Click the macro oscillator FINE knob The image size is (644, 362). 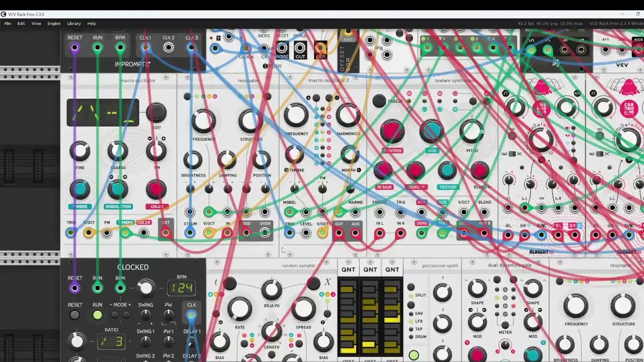click(x=79, y=151)
